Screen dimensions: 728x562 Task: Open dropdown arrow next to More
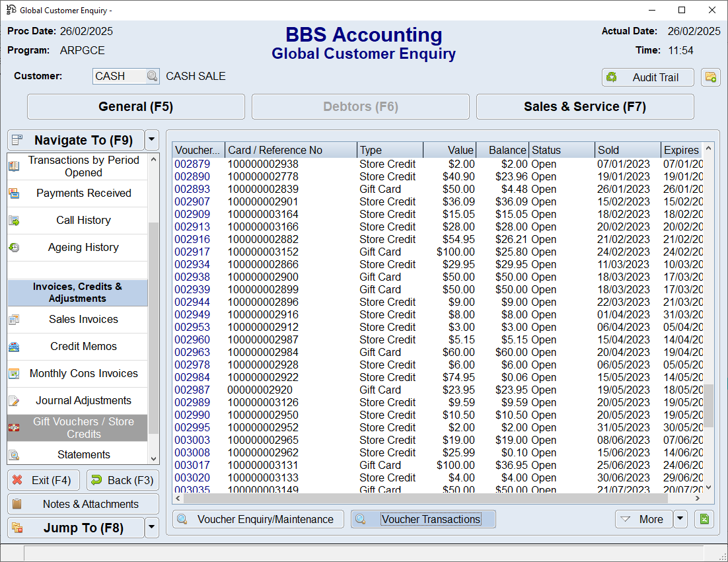pyautogui.click(x=680, y=519)
